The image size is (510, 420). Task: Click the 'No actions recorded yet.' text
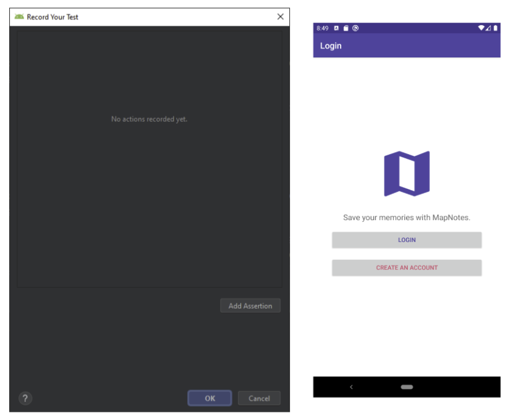pyautogui.click(x=149, y=119)
